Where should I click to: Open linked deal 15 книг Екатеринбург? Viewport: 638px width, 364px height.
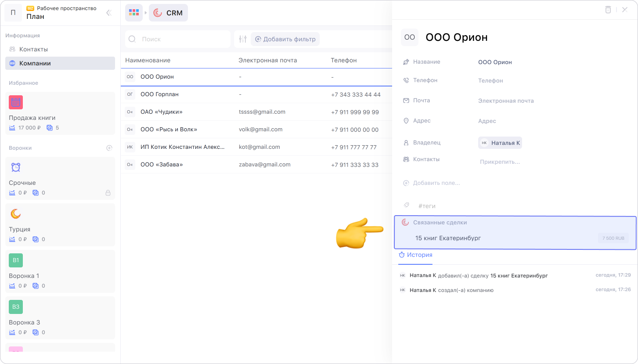click(x=448, y=238)
